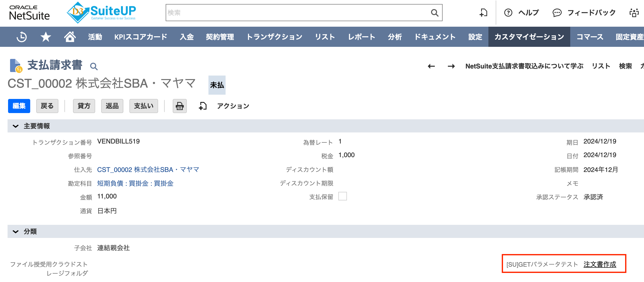Click the print icon button

click(x=180, y=106)
